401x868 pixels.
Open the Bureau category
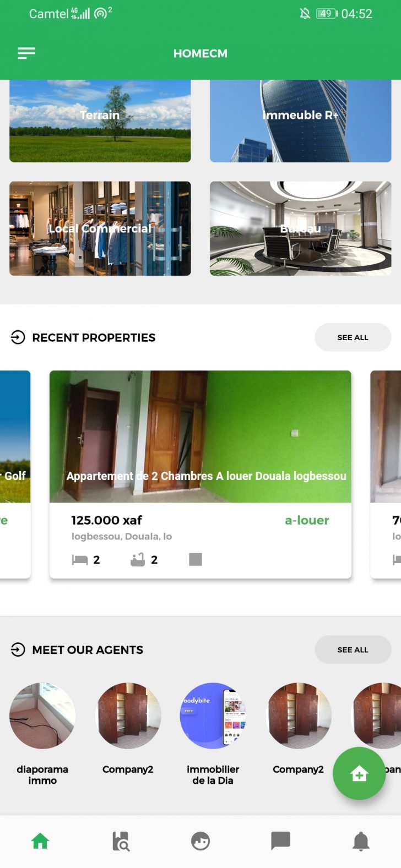301,228
